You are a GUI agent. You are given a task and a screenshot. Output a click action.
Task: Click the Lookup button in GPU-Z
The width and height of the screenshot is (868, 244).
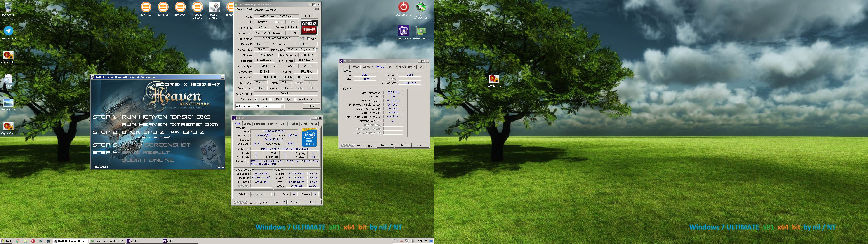point(309,16)
